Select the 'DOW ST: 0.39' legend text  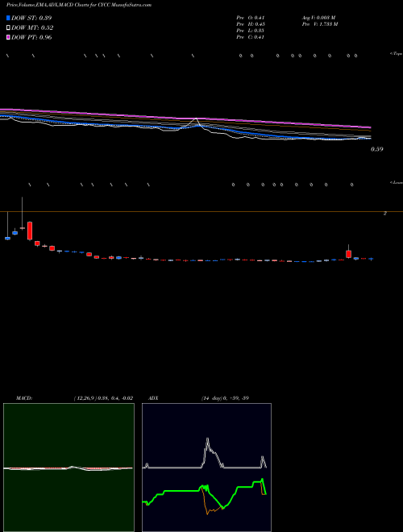[x=31, y=18]
